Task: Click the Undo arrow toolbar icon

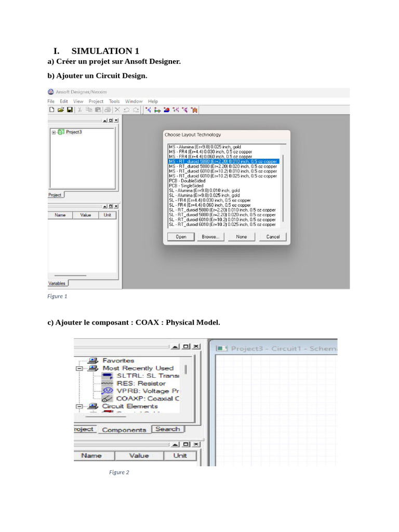Action: coord(127,110)
